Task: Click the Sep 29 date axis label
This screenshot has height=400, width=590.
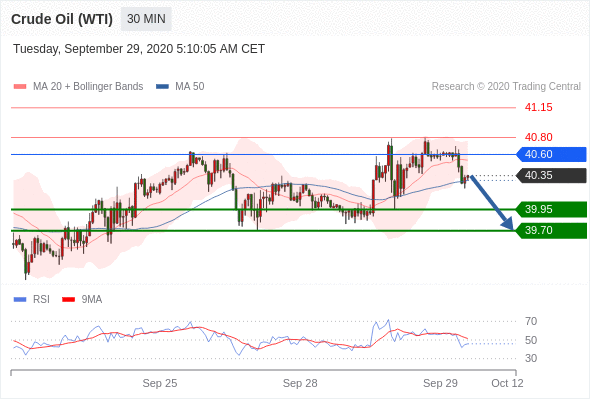Action: (x=440, y=383)
